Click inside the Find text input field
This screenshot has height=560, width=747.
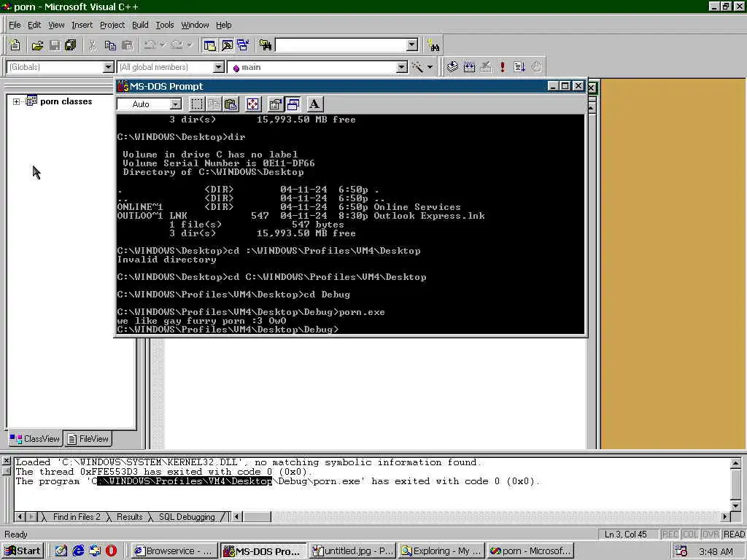(x=341, y=45)
